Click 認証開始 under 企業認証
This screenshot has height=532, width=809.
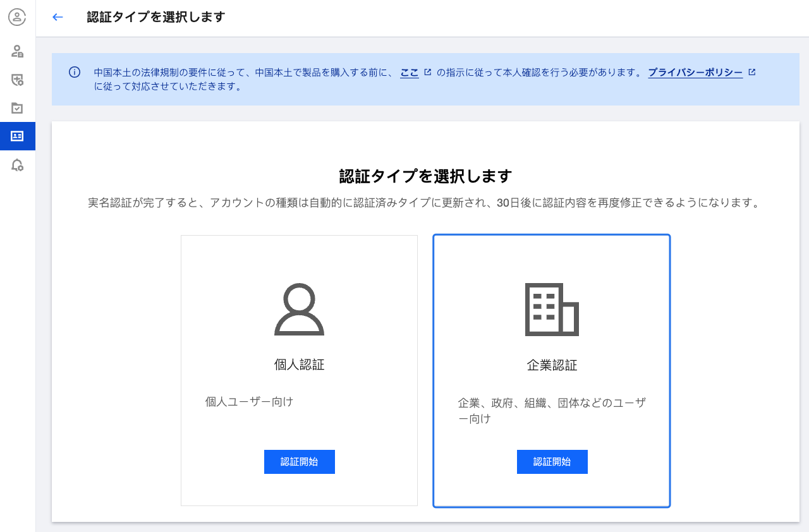click(x=552, y=462)
